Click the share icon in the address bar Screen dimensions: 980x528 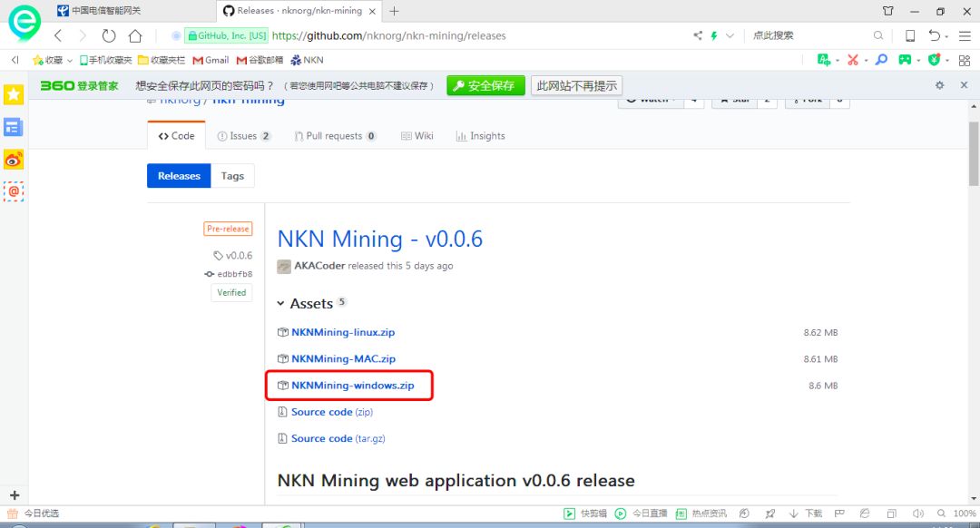point(698,35)
